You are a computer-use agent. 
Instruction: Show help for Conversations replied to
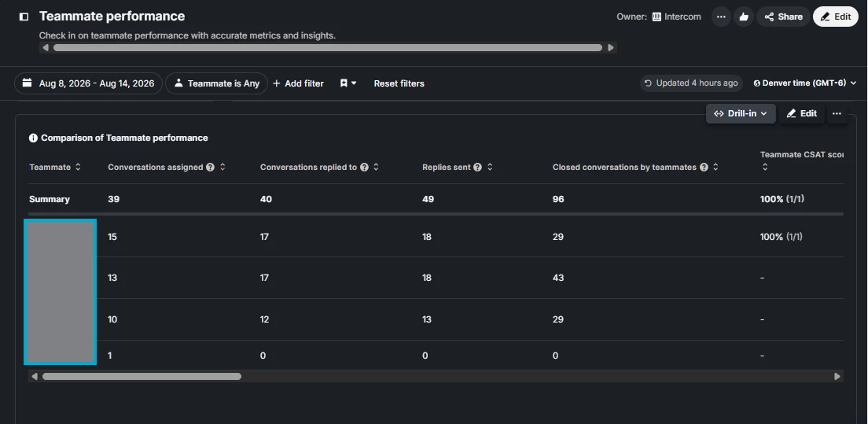point(364,167)
